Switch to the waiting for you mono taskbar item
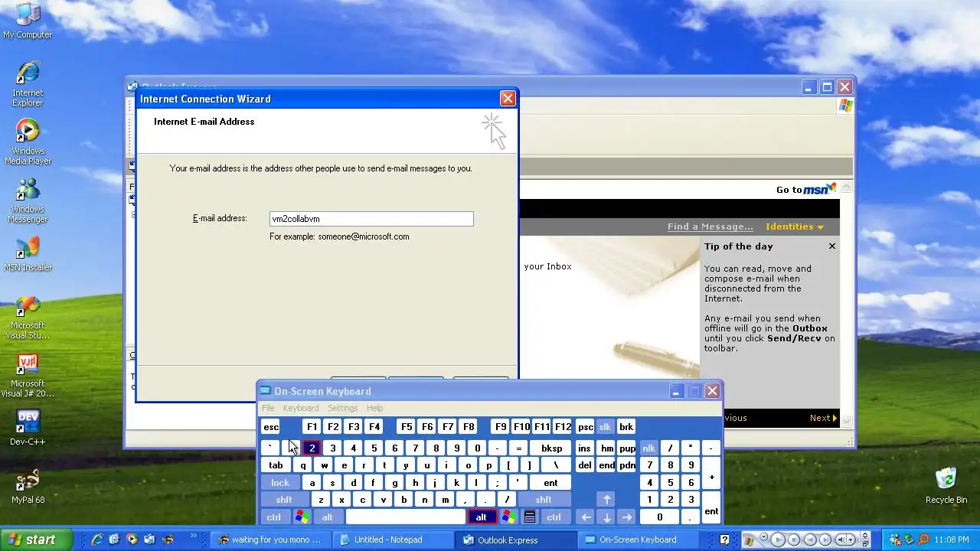Image resolution: width=980 pixels, height=551 pixels. [270, 540]
